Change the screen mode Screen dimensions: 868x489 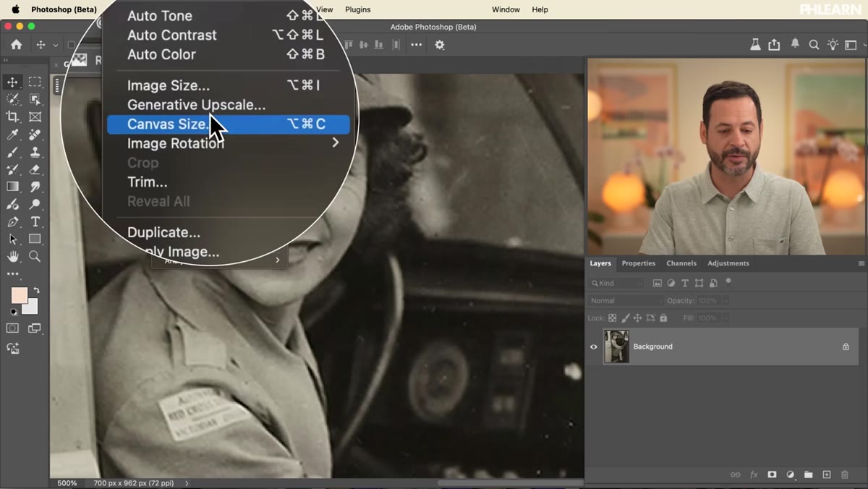coord(35,328)
